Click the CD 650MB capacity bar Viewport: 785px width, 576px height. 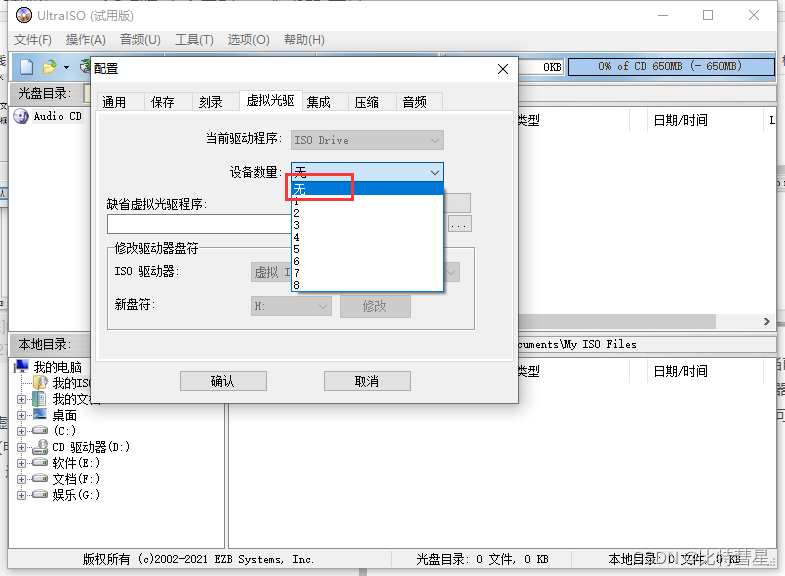click(671, 67)
